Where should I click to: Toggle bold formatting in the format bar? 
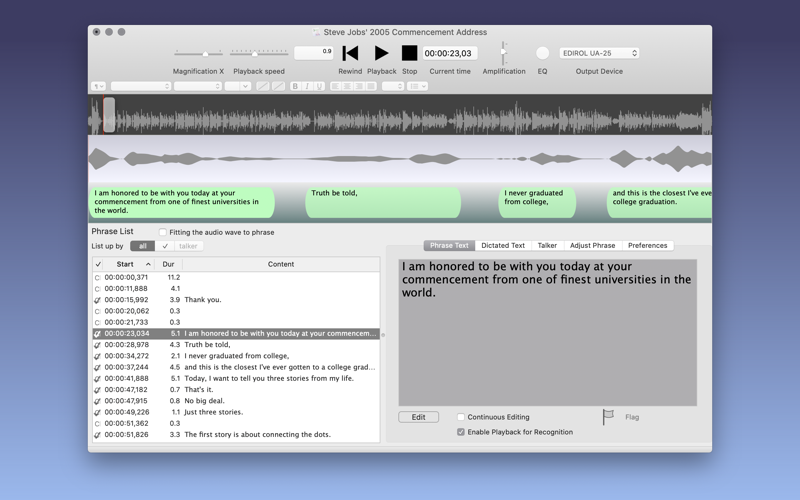[295, 86]
